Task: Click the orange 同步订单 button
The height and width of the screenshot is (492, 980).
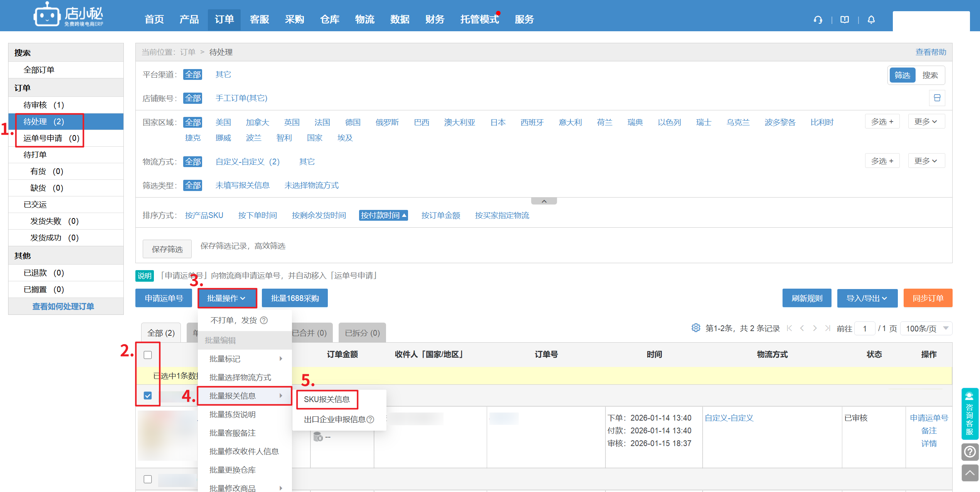Action: (928, 298)
